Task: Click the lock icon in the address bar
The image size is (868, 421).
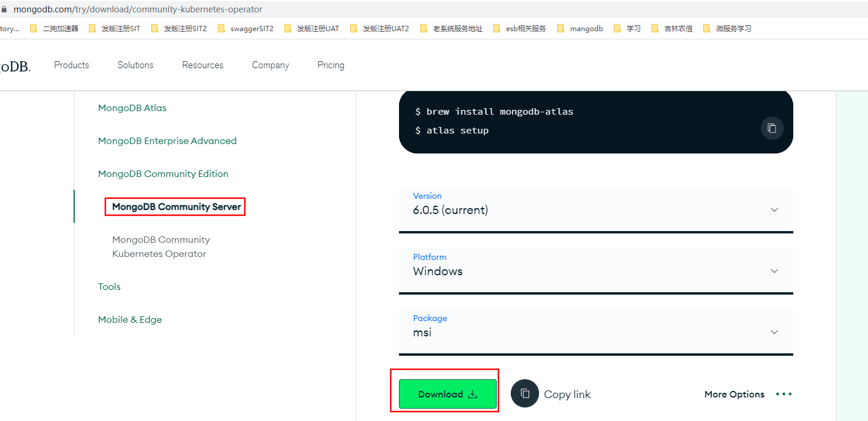Action: [4, 9]
